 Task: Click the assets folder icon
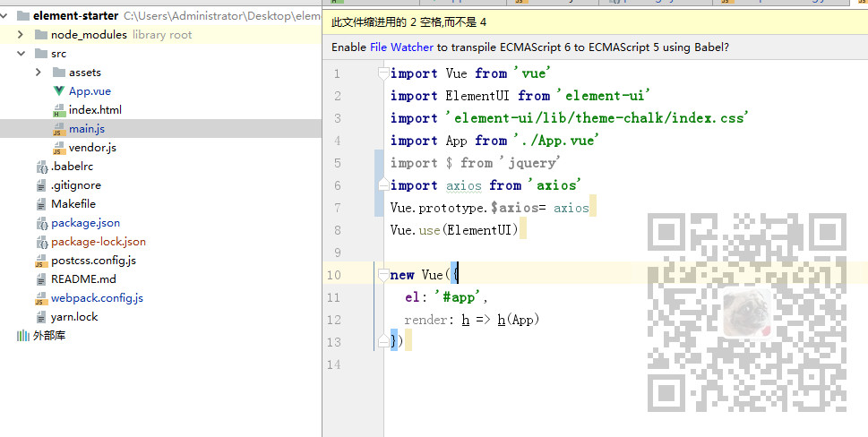point(59,73)
